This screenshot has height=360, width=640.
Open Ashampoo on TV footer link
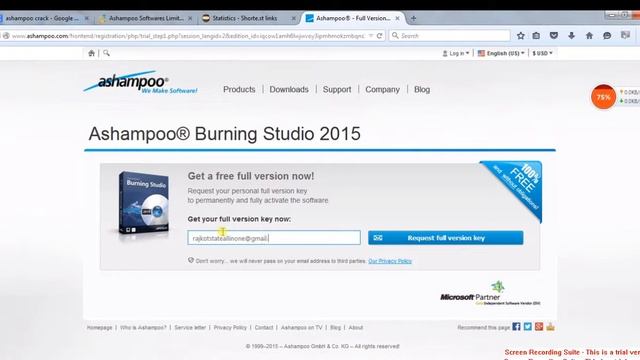[x=302, y=328]
